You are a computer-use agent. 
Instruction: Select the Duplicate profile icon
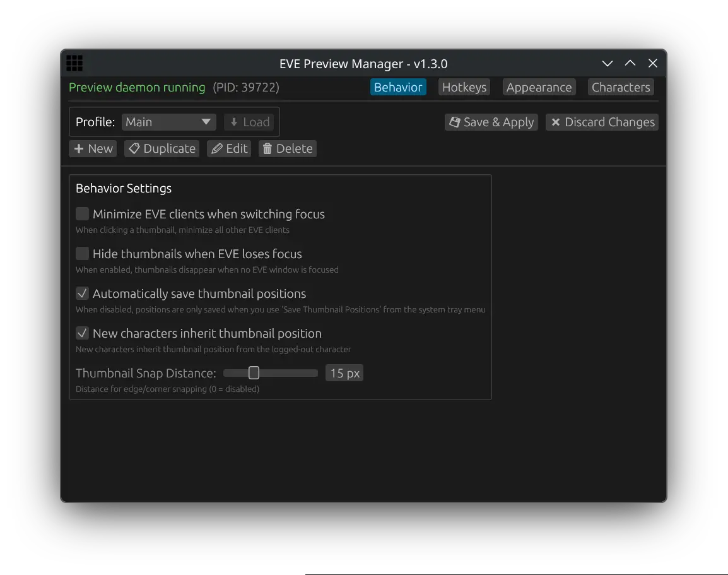tap(134, 148)
